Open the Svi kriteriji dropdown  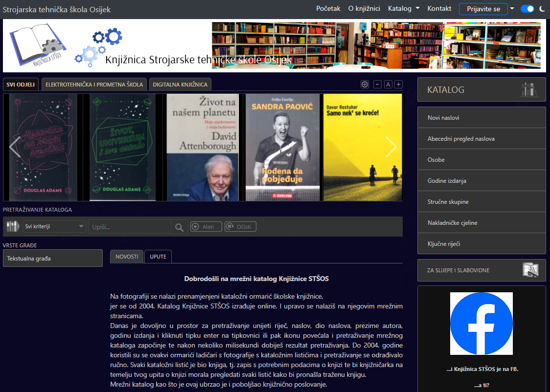tap(54, 226)
